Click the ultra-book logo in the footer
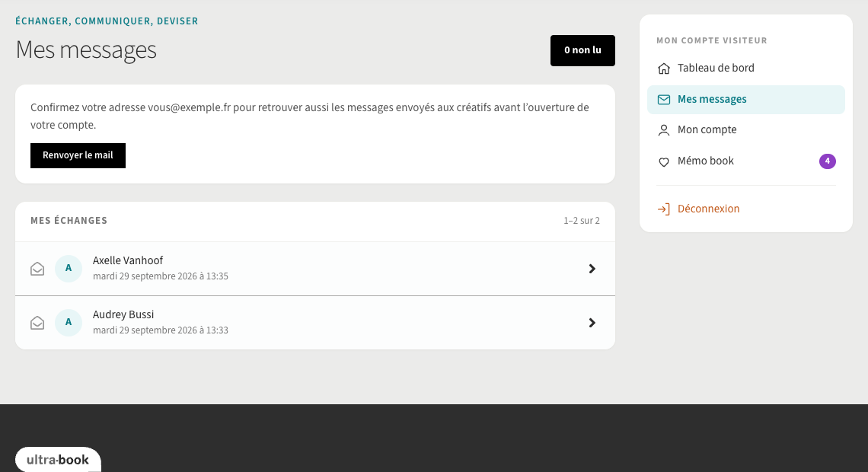This screenshot has height=472, width=868. tap(58, 460)
